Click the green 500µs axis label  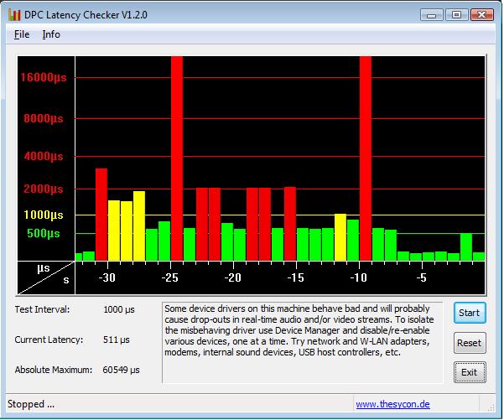point(44,233)
